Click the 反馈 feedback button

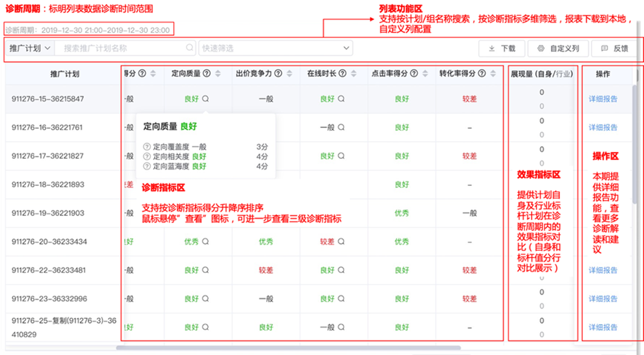(615, 48)
